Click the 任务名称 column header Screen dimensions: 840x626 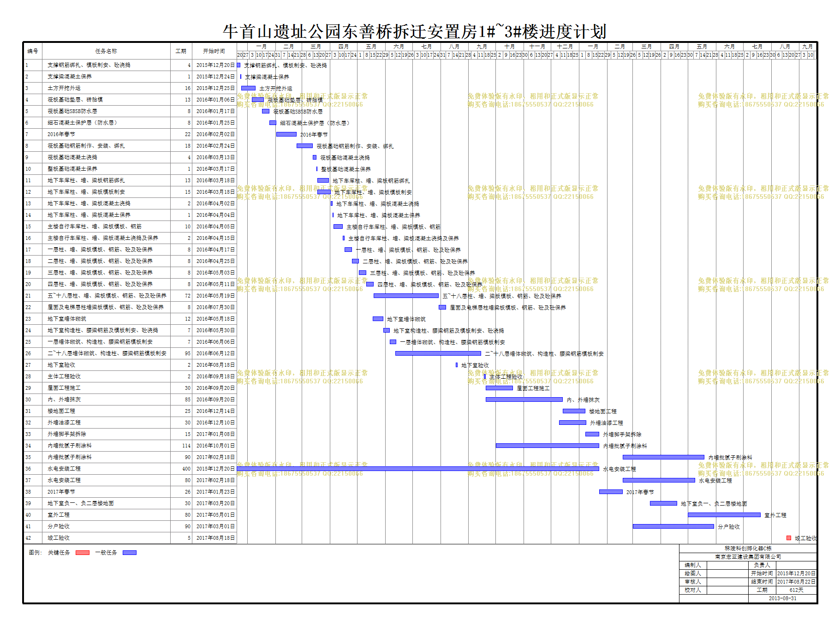click(x=106, y=51)
